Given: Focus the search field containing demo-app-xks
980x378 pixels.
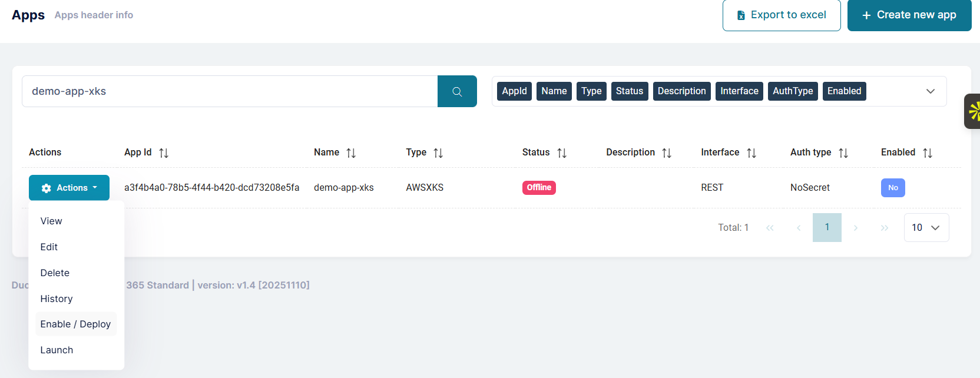Looking at the screenshot, I should [230, 91].
